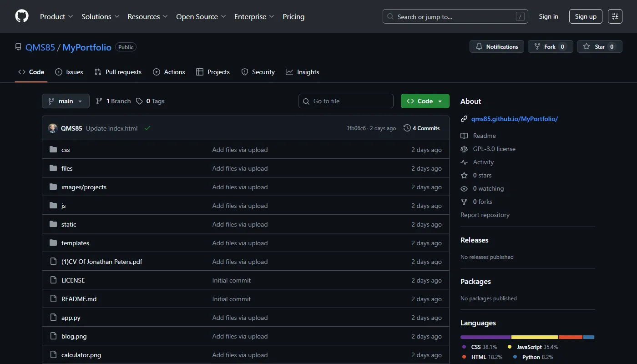
Task: Click the Sign up button
Action: (x=586, y=16)
